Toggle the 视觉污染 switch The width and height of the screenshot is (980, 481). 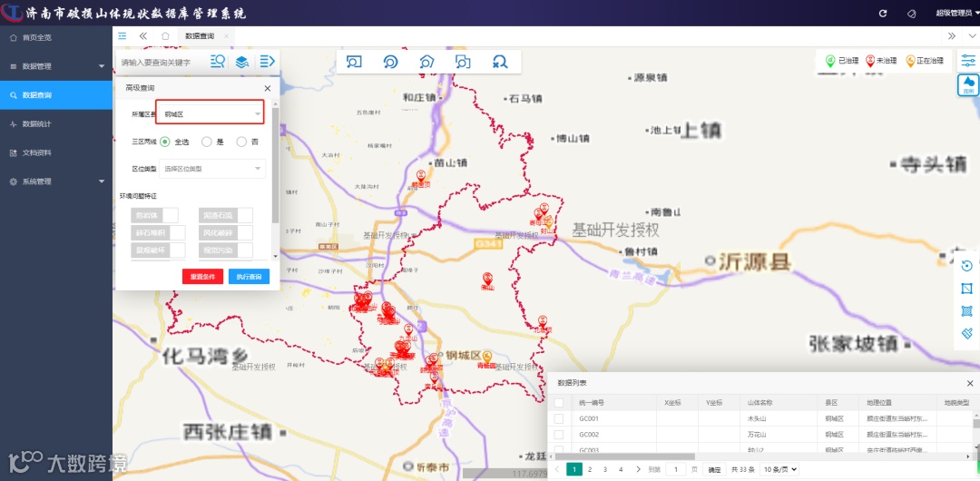point(226,250)
